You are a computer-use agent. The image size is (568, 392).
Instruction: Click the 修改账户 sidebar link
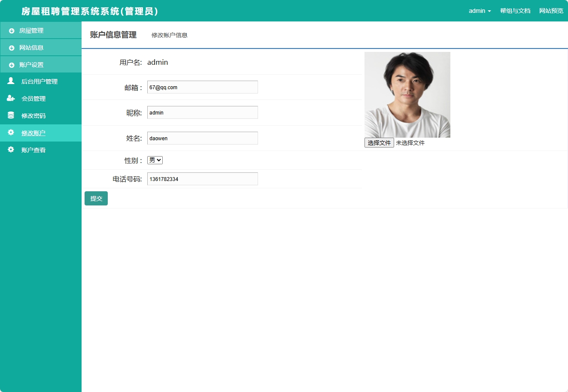(33, 133)
